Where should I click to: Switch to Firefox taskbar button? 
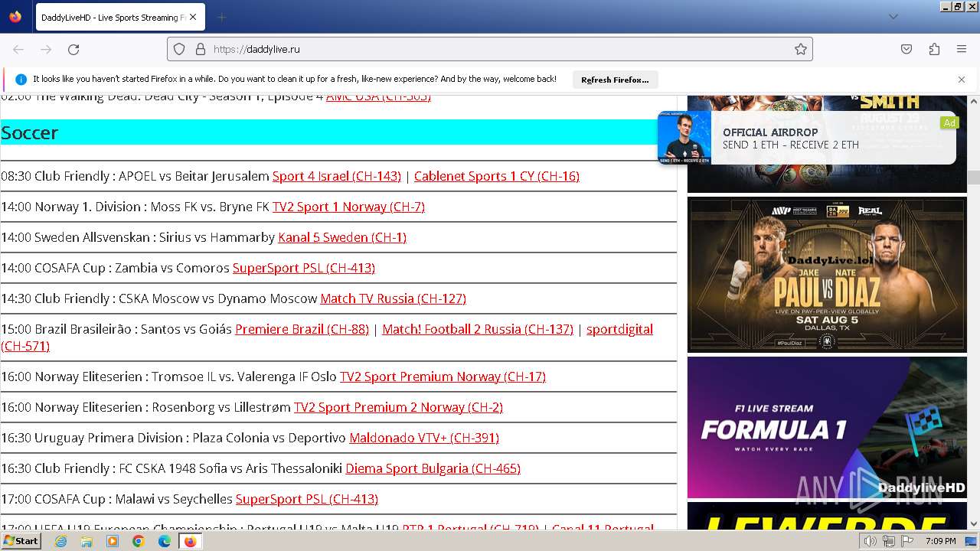(x=190, y=541)
